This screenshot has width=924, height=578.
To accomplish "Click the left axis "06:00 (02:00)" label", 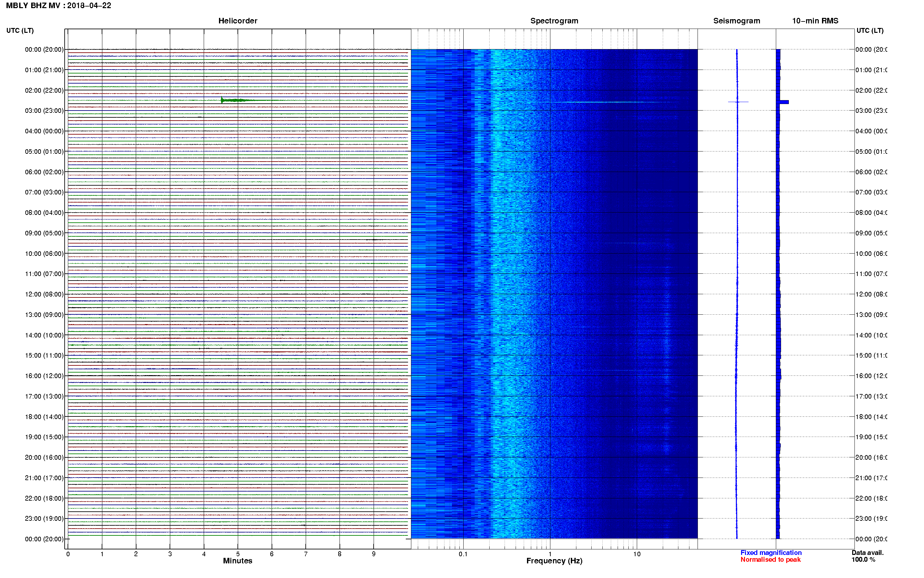I will pos(44,172).
